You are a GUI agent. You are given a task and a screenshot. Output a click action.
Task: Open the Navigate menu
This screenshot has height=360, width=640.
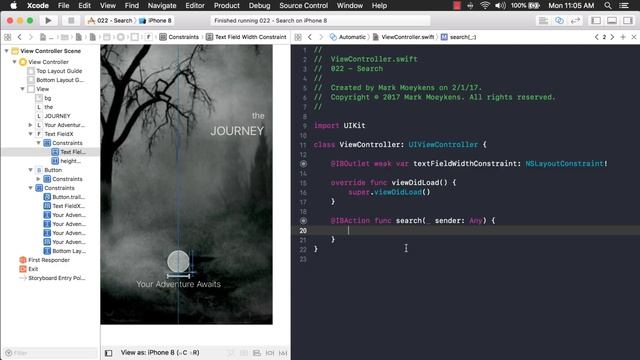[162, 6]
